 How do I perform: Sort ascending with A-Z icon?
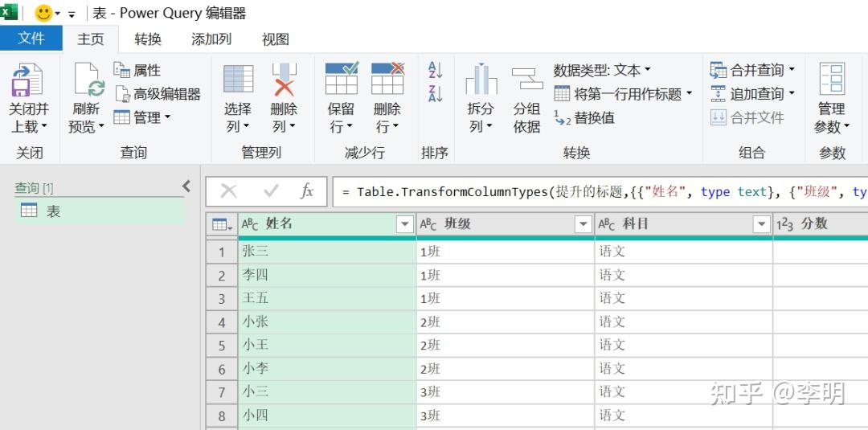435,70
